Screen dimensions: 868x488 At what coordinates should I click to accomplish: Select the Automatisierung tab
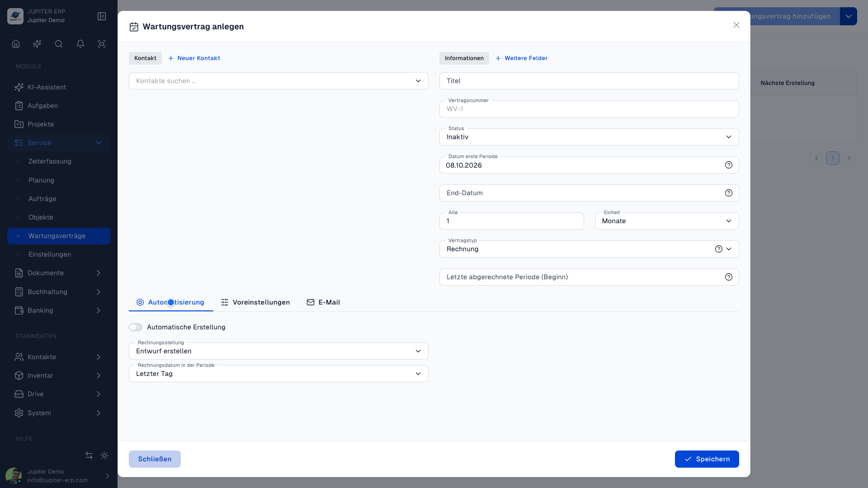171,302
